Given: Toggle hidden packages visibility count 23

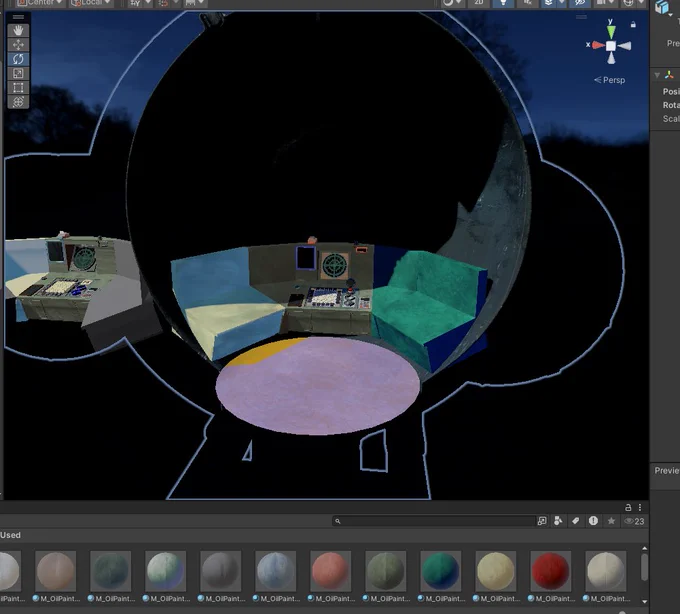Looking at the screenshot, I should click(x=634, y=521).
